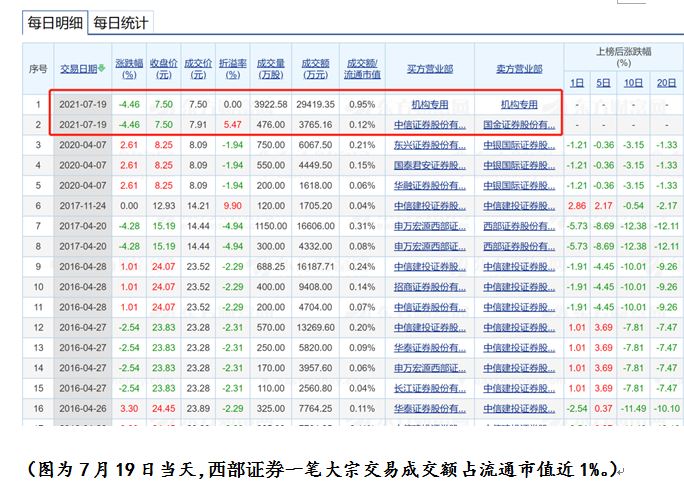Click the 1日 column header link
The width and height of the screenshot is (684, 482).
point(577,83)
